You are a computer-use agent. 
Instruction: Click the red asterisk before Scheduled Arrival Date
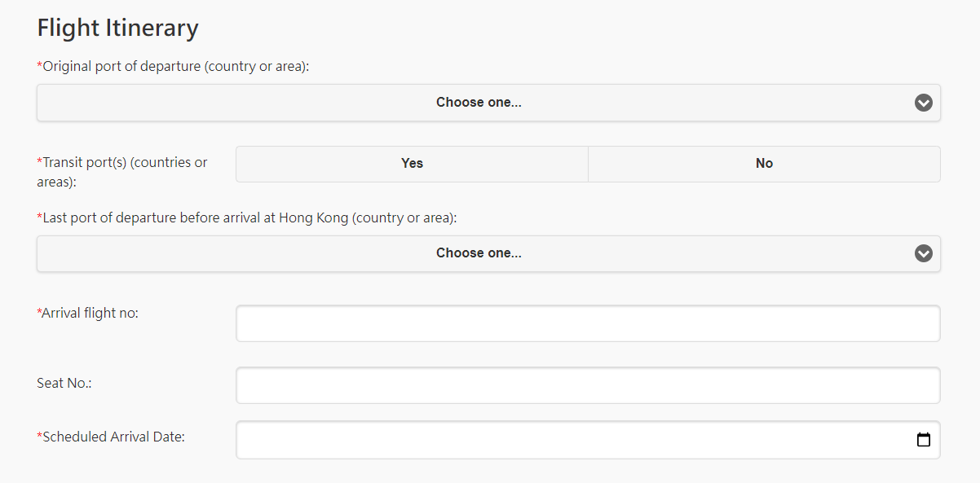click(39, 436)
